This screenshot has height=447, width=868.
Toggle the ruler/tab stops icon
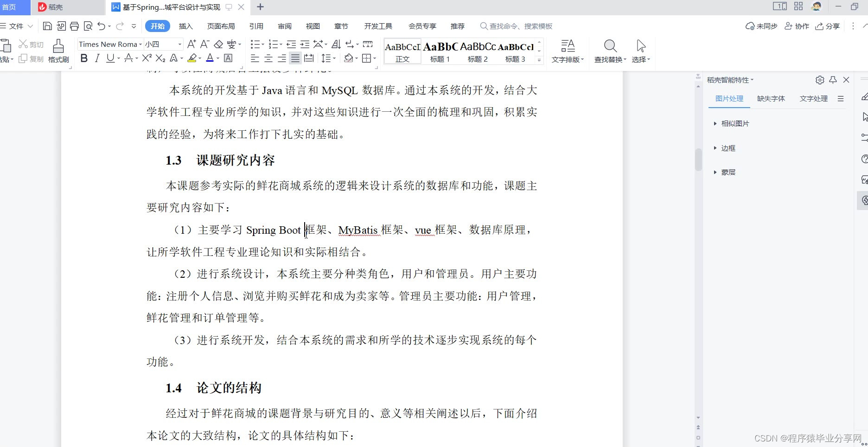(368, 44)
